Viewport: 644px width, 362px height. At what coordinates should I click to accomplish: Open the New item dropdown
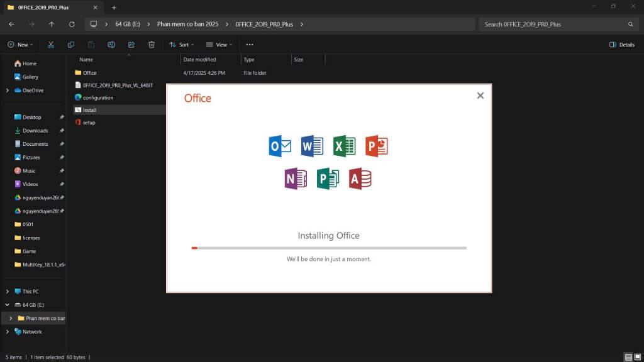coord(19,45)
